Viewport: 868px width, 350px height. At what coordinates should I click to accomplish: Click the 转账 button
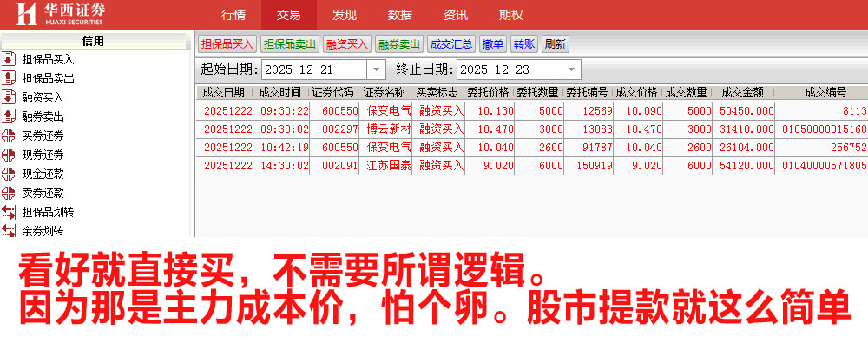(x=524, y=44)
